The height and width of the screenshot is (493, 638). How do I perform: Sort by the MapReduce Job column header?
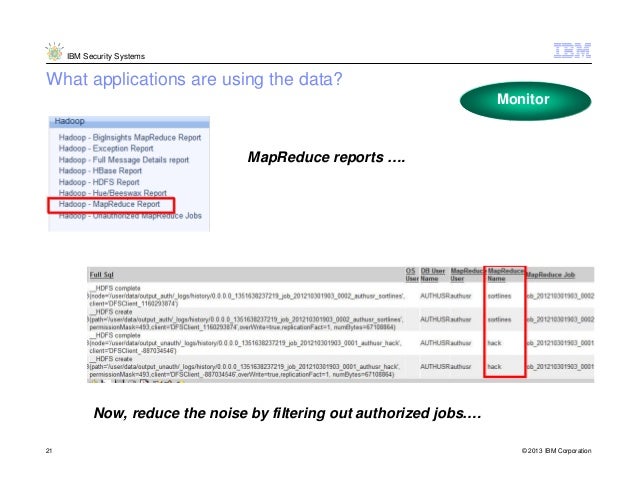click(x=551, y=275)
